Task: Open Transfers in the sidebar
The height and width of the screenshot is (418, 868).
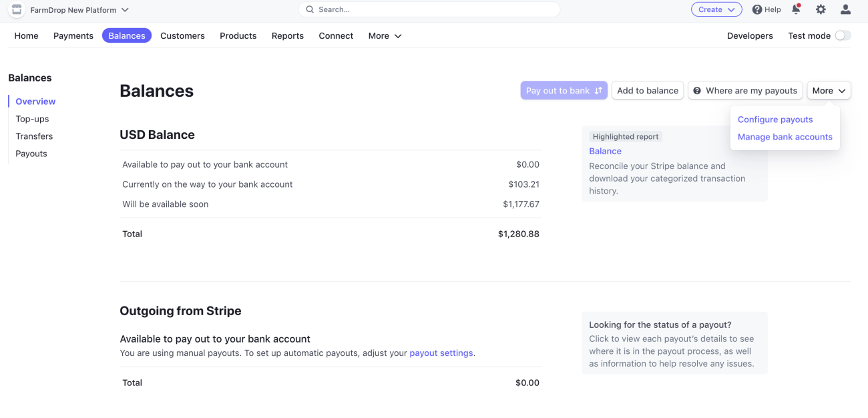Action: pyautogui.click(x=34, y=136)
